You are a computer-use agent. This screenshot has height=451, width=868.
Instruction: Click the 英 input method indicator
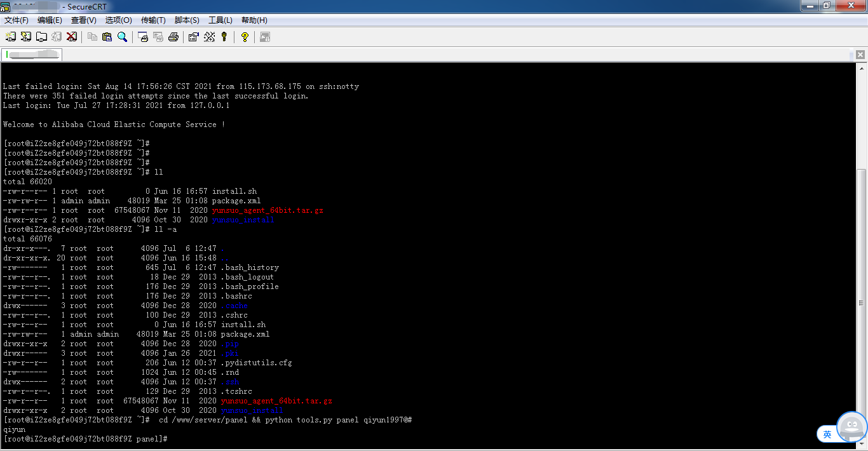tap(827, 434)
